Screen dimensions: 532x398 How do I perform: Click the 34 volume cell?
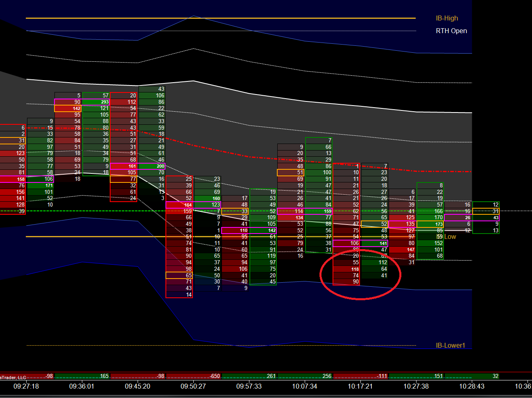[96, 153]
